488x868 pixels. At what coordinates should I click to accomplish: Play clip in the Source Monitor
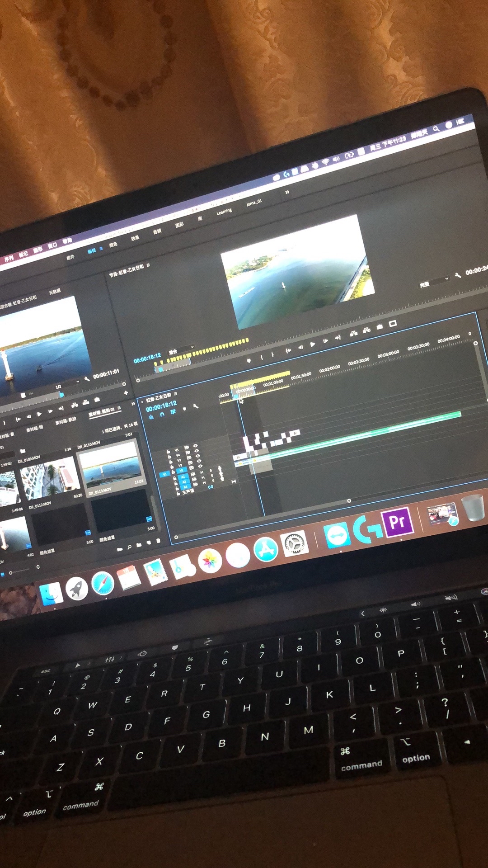click(39, 414)
